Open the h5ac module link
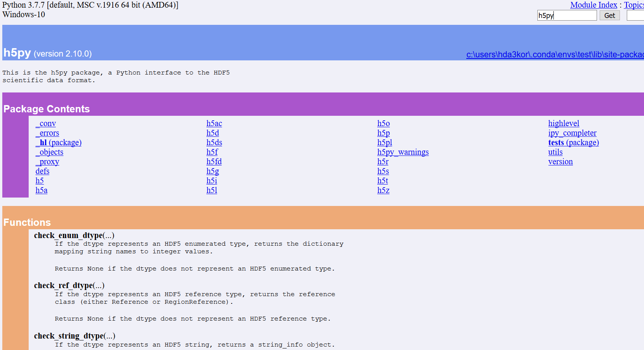The image size is (644, 350). click(214, 123)
